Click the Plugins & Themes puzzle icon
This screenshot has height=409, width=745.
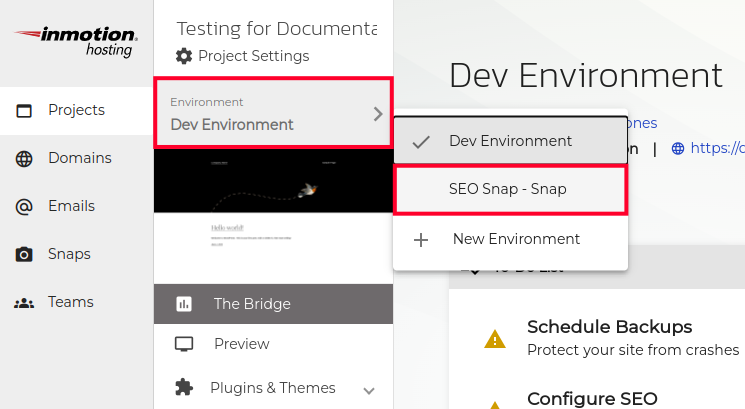coord(184,387)
